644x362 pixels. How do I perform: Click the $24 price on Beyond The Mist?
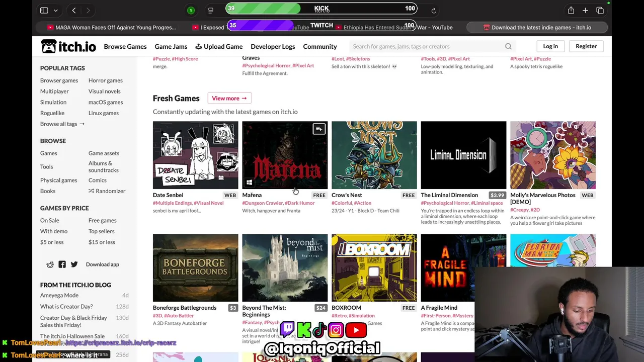320,308
